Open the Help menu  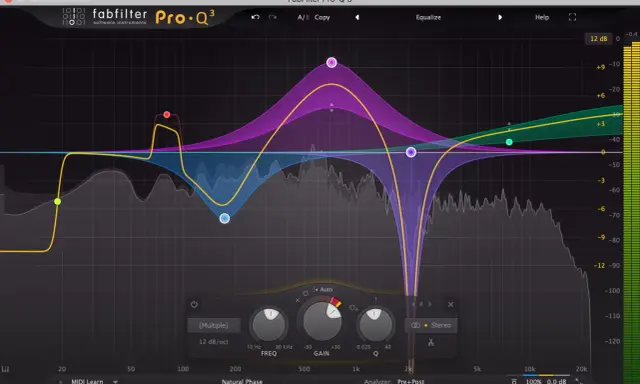coord(542,17)
